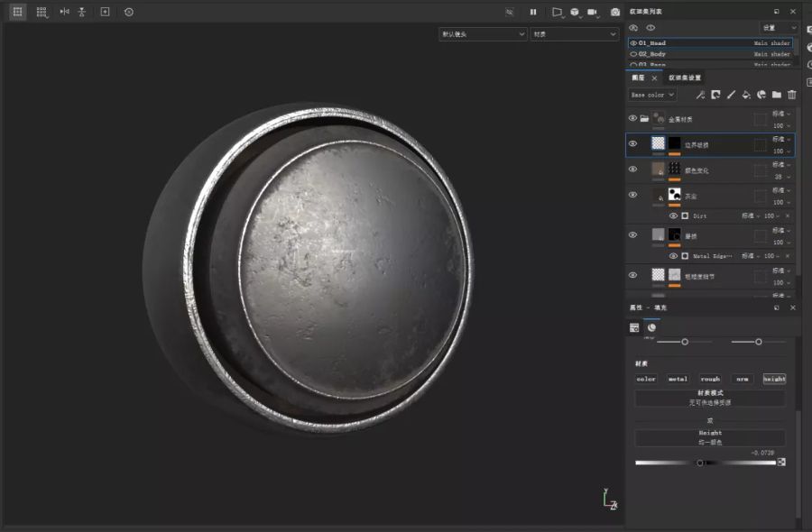Add a fill layer with bucket icon
Viewport: 812px width, 532px height.
746,95
